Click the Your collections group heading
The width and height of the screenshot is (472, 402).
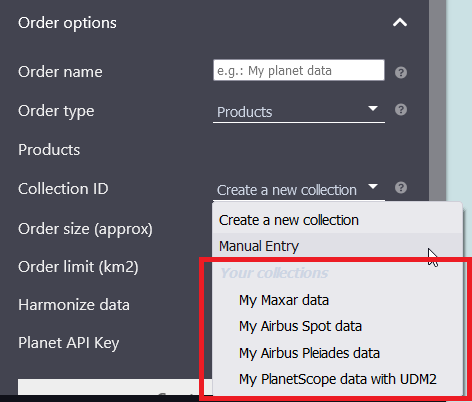coord(274,273)
